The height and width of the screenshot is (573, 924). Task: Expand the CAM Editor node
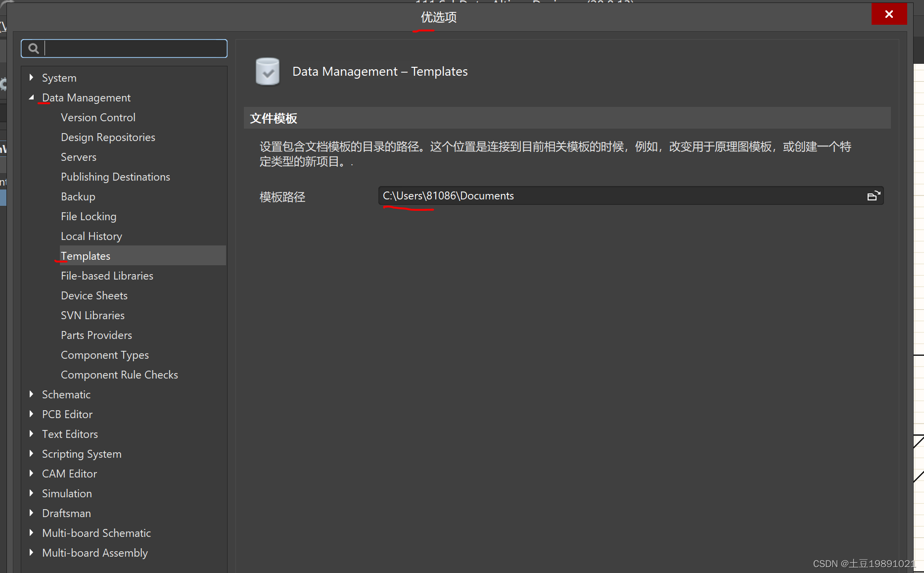(x=32, y=474)
